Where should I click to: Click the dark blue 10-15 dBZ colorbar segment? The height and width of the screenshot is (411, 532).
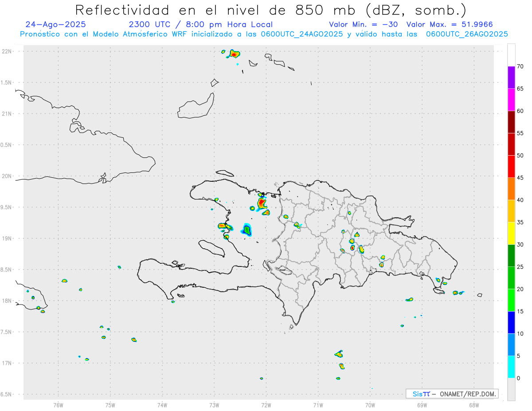511,322
